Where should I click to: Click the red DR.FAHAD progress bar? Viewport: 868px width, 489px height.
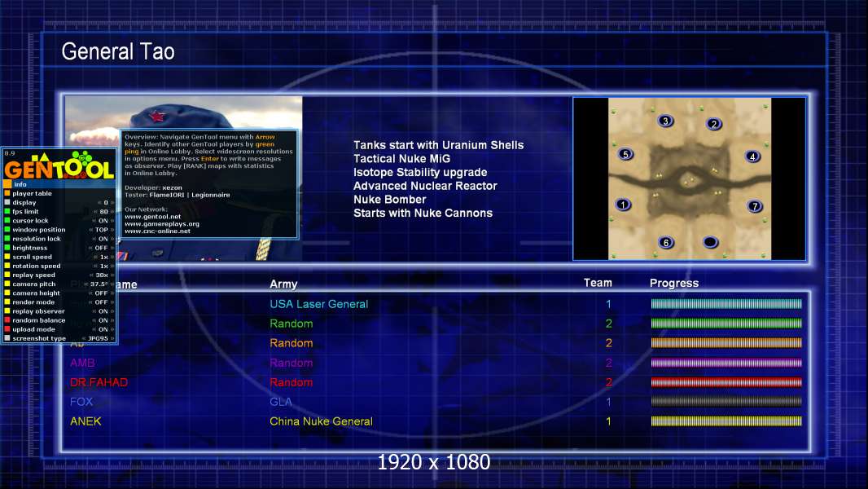pyautogui.click(x=726, y=381)
